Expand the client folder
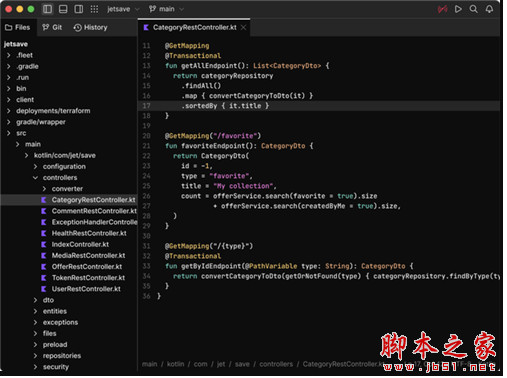Viewport: 507px width, 378px height. 9,100
